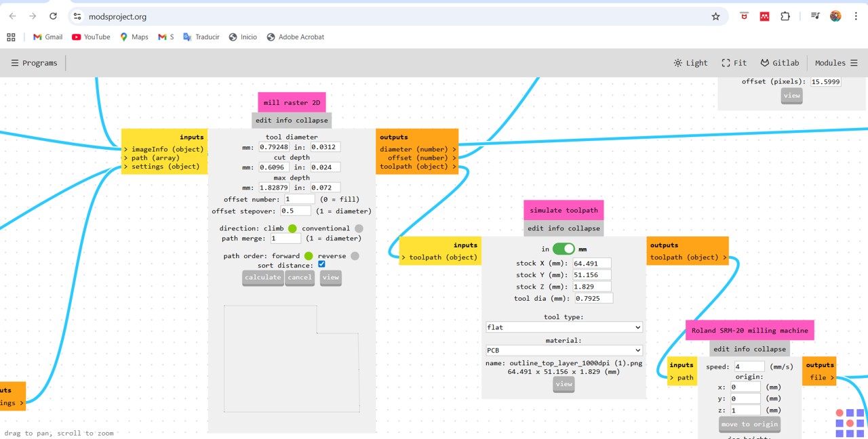Viewport: 868px width, 439px height.
Task: Switch the in/mm units toggle
Action: 564,249
